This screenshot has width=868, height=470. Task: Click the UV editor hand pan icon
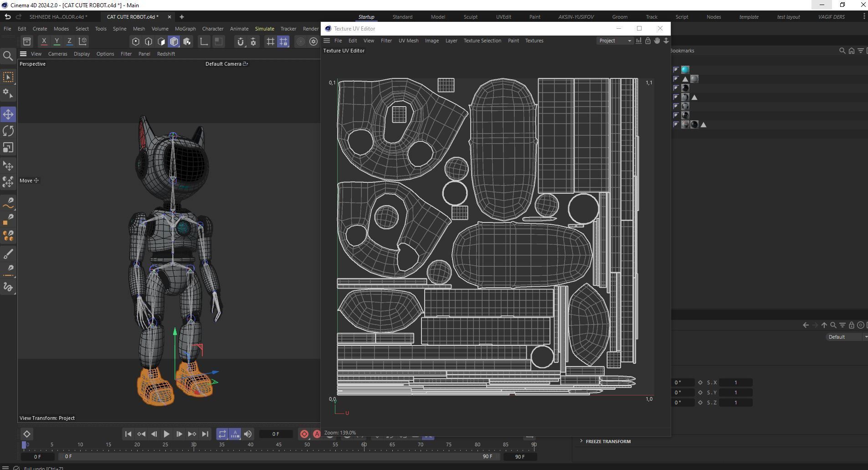(657, 41)
